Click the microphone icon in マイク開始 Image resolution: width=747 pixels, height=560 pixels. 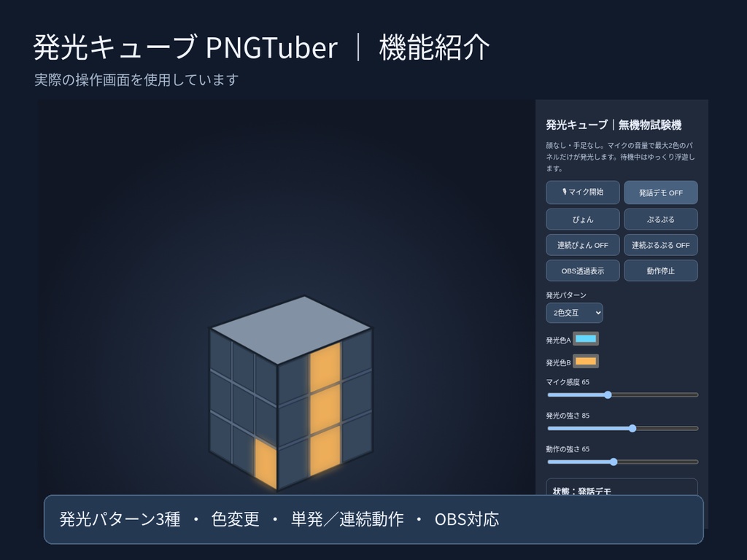pos(565,192)
